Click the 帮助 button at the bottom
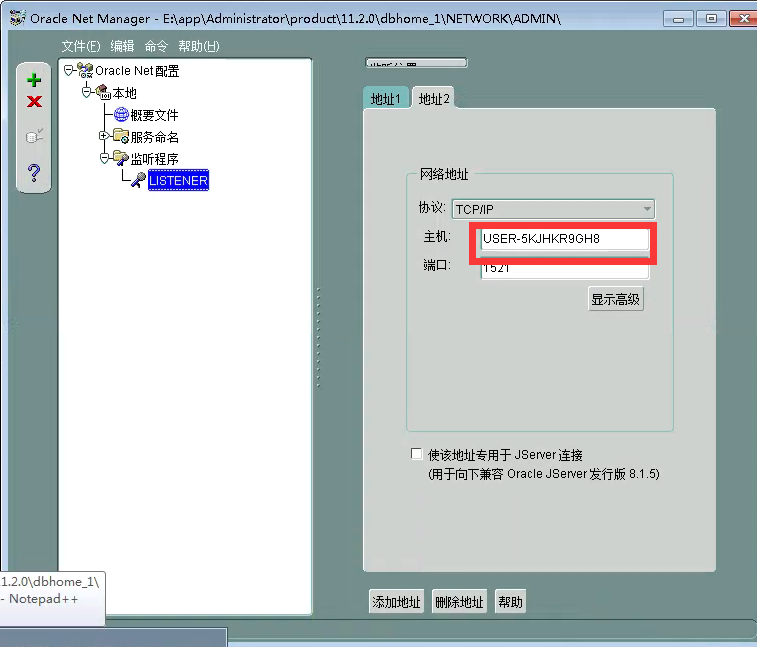 pos(510,602)
